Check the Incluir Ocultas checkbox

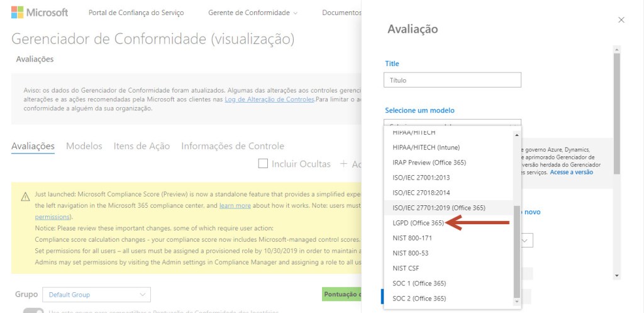pos(264,164)
